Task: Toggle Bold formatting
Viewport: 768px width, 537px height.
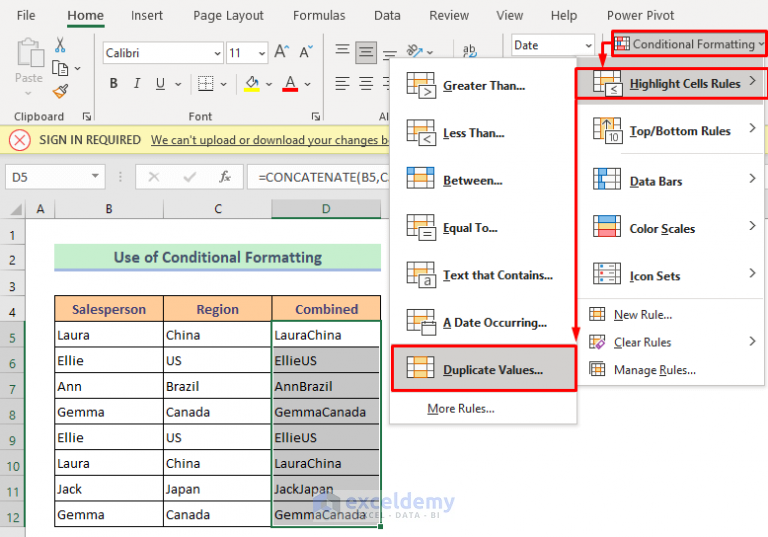Action: pos(113,84)
